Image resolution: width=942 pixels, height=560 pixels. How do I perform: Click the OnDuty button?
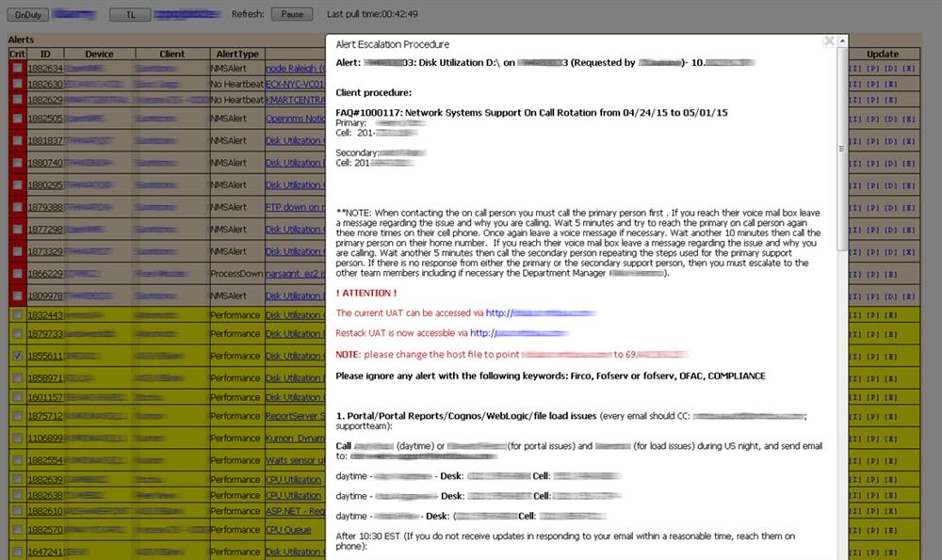(28, 14)
